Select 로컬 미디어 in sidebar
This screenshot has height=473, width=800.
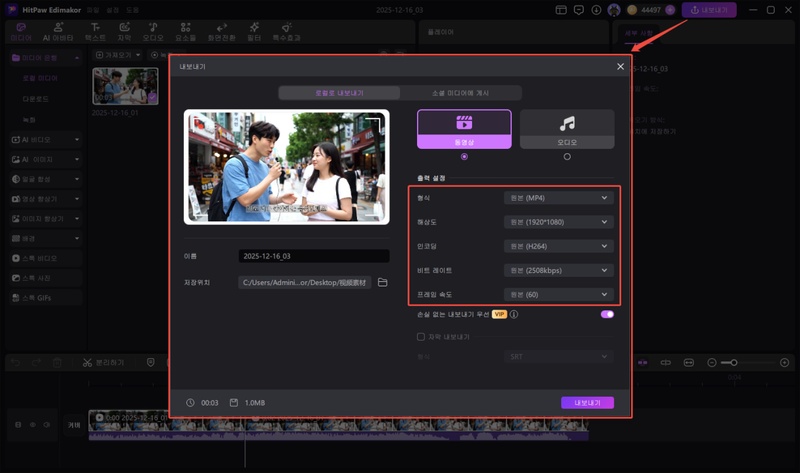(40, 78)
